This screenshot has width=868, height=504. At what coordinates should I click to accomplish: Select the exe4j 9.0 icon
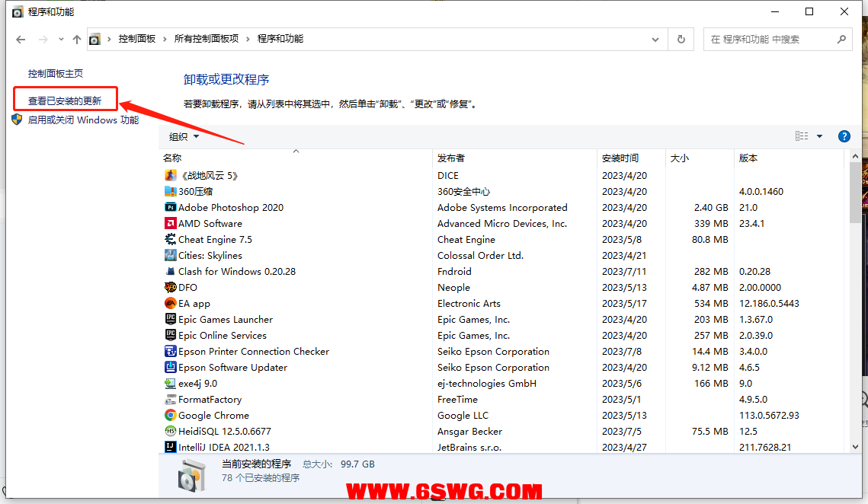point(171,384)
